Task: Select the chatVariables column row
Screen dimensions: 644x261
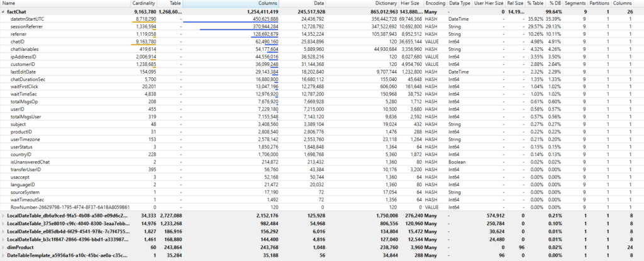Action: coord(322,49)
